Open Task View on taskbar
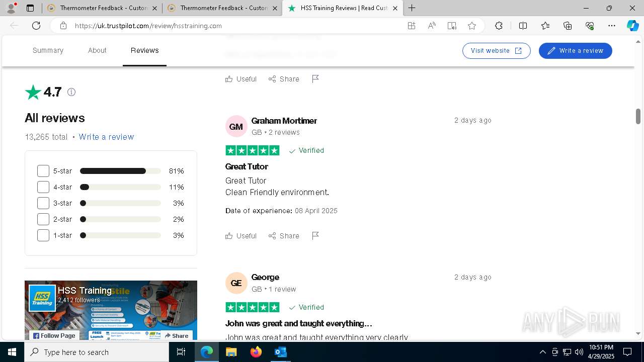The height and width of the screenshot is (362, 644). 181,352
